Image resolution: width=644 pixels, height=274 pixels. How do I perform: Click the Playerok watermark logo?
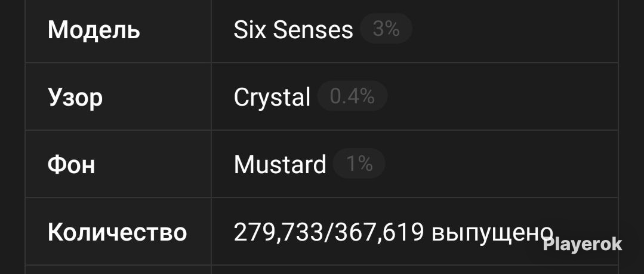[x=583, y=244]
